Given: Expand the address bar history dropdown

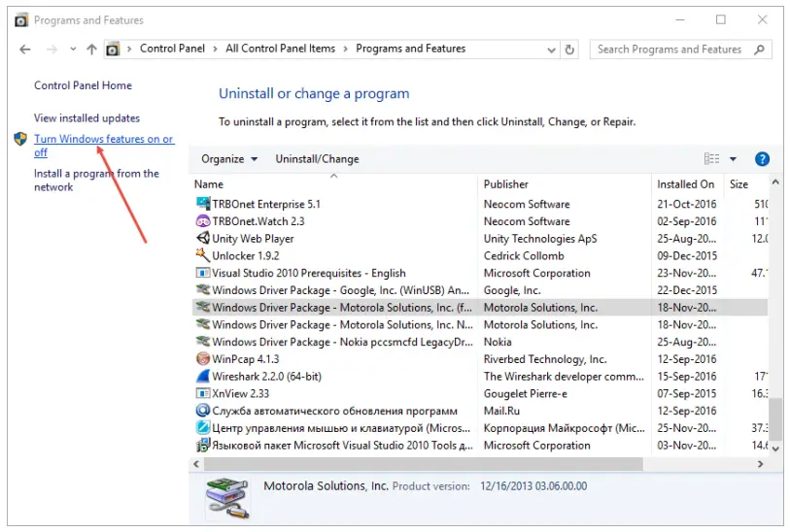Looking at the screenshot, I should 552,50.
